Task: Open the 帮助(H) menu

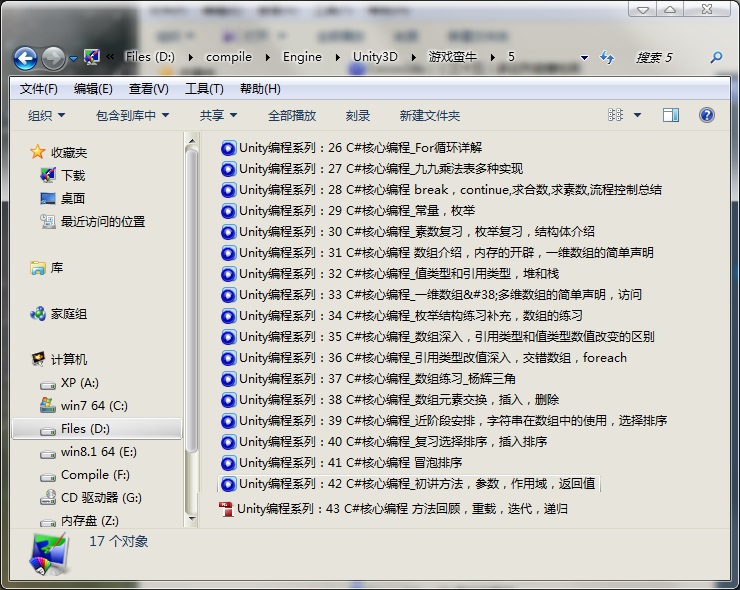Action: pyautogui.click(x=260, y=89)
